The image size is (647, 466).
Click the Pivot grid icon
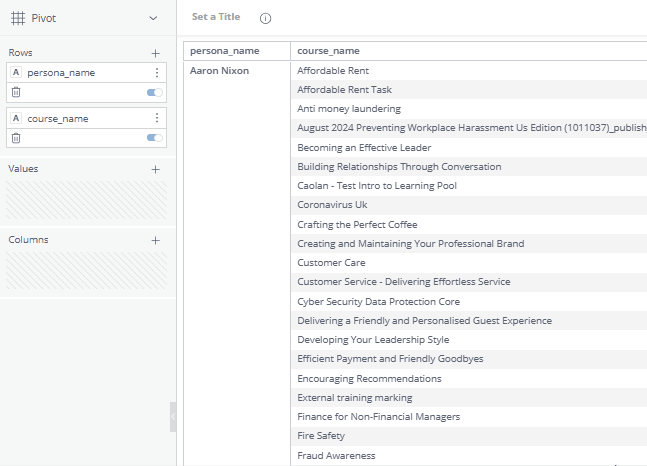18,18
